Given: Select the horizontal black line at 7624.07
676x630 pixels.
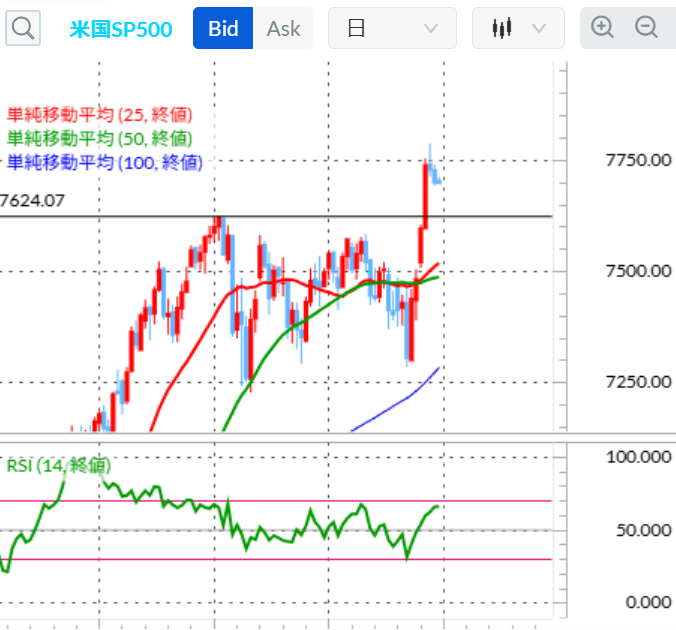Looking at the screenshot, I should coord(276,216).
